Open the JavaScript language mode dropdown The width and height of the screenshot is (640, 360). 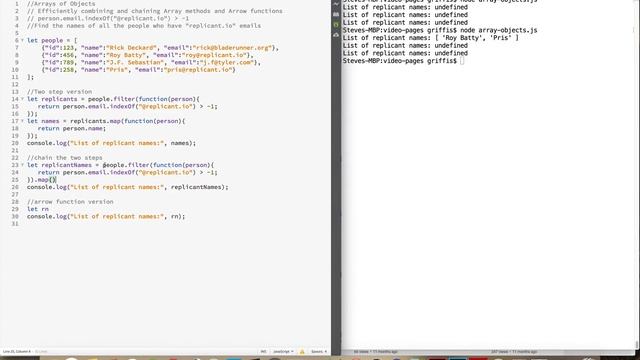(283, 351)
